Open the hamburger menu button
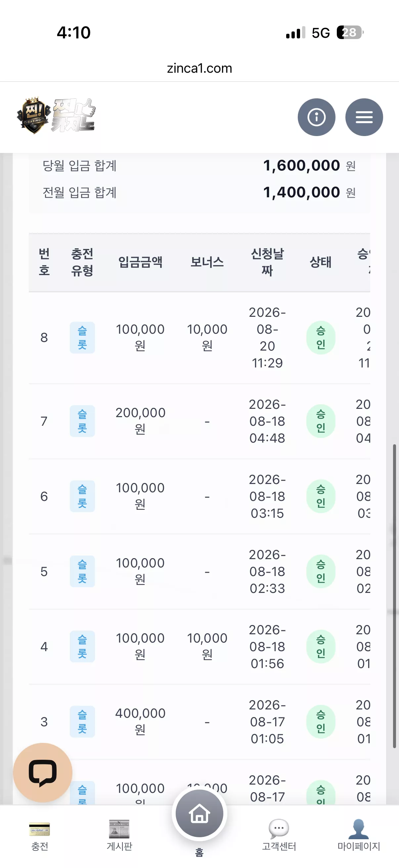The height and width of the screenshot is (868, 399). coord(364,117)
